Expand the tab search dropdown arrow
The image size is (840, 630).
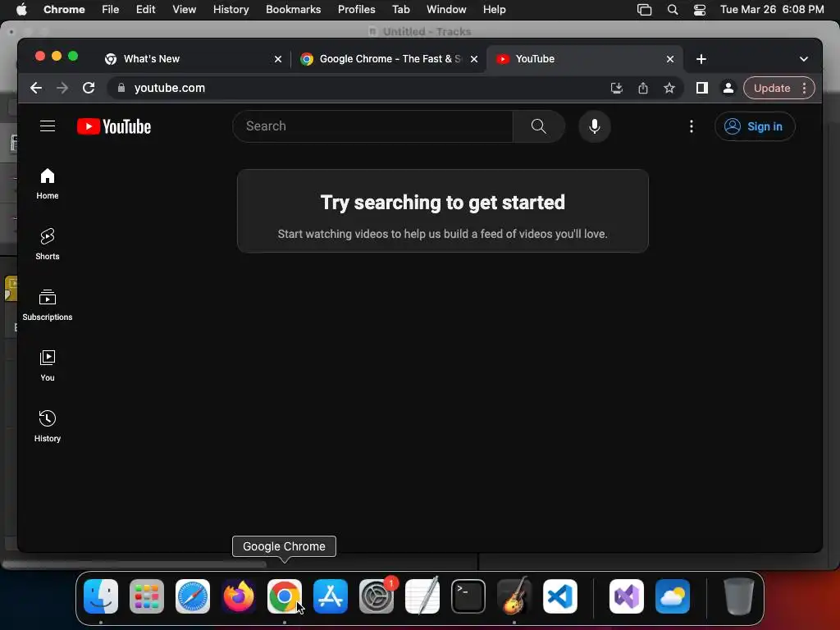[804, 59]
